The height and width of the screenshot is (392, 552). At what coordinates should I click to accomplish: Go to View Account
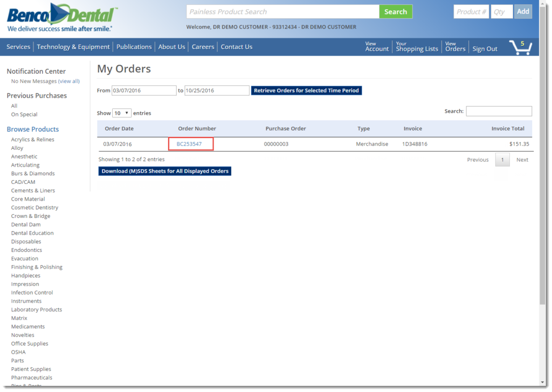[x=376, y=47]
